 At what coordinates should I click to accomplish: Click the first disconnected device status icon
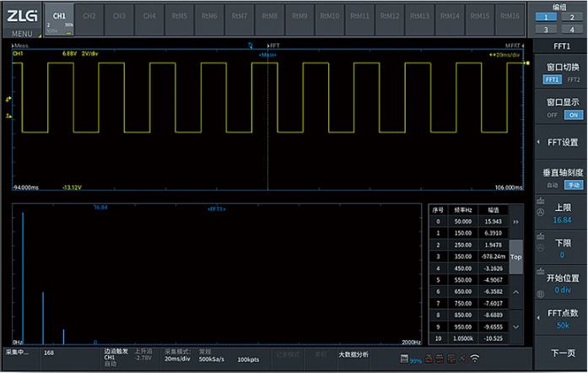pyautogui.click(x=429, y=359)
